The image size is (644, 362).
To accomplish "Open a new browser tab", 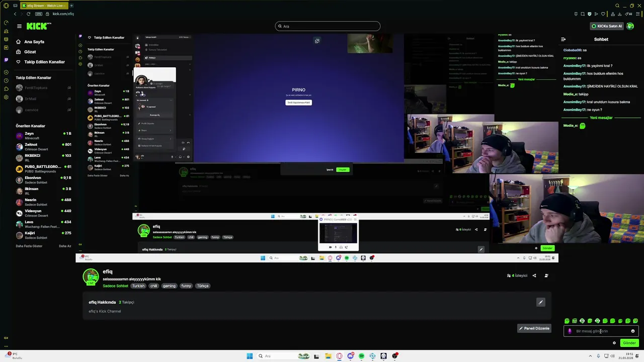I will pos(71,6).
